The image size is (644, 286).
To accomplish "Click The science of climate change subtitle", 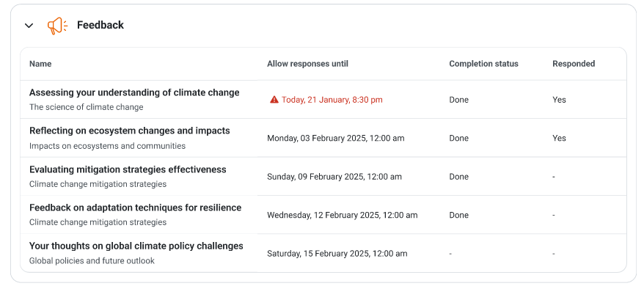I will [87, 107].
